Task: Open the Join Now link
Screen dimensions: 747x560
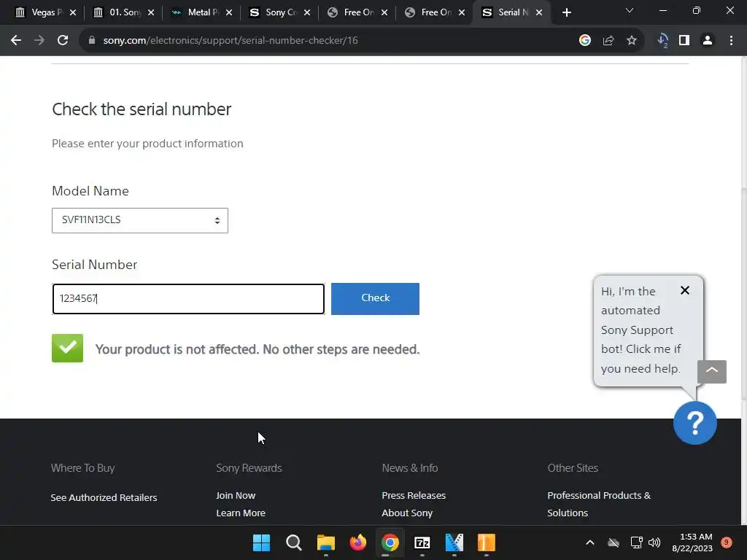Action: tap(236, 496)
